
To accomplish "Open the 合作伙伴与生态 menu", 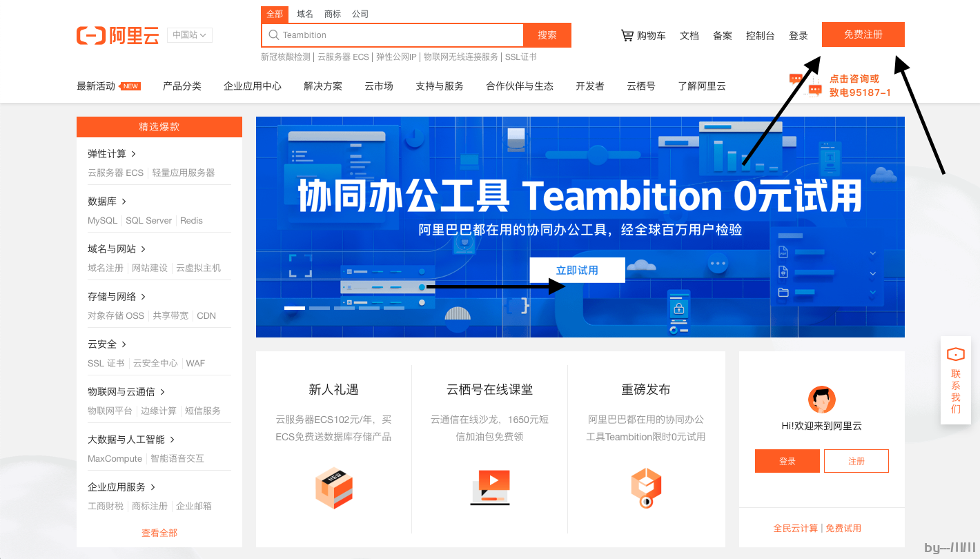I will point(520,86).
